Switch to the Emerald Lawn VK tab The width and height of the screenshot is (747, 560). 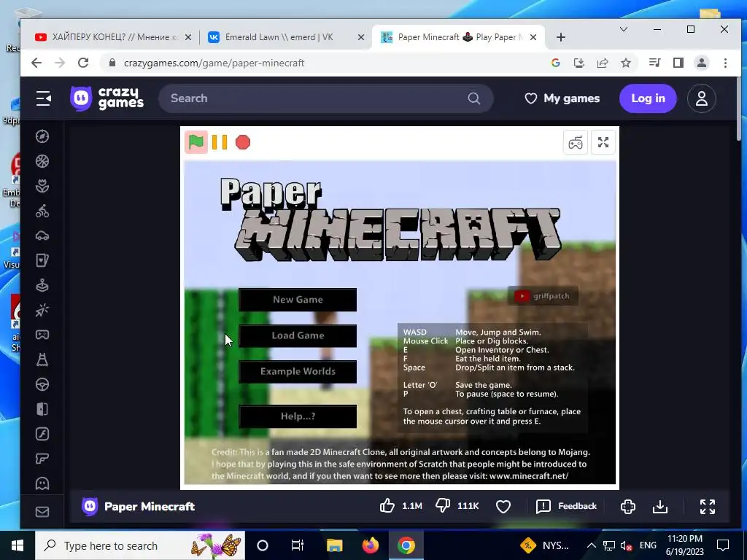(x=285, y=37)
